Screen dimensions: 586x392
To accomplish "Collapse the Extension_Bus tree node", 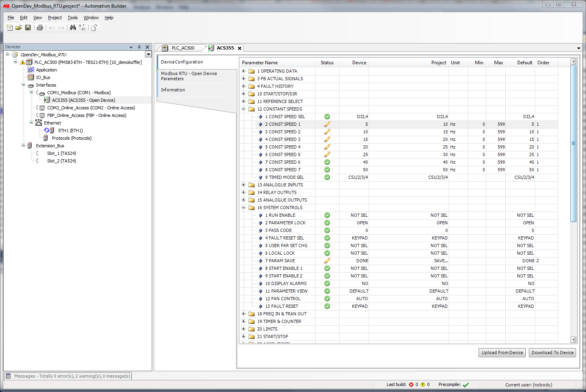I will [23, 145].
